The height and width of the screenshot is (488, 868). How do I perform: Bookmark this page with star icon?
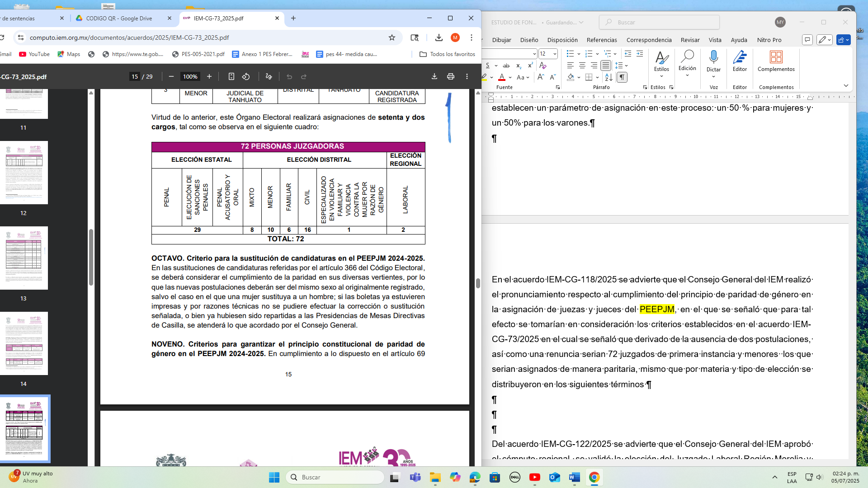point(392,38)
